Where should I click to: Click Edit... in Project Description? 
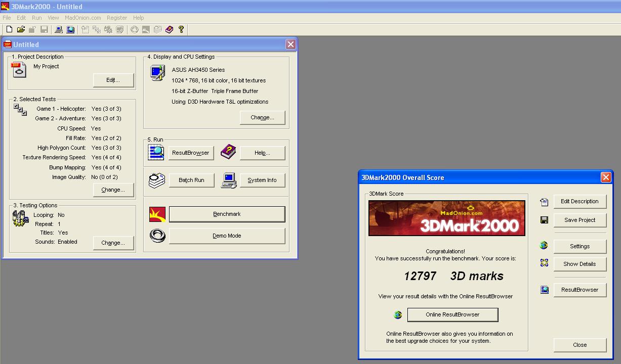(x=113, y=80)
